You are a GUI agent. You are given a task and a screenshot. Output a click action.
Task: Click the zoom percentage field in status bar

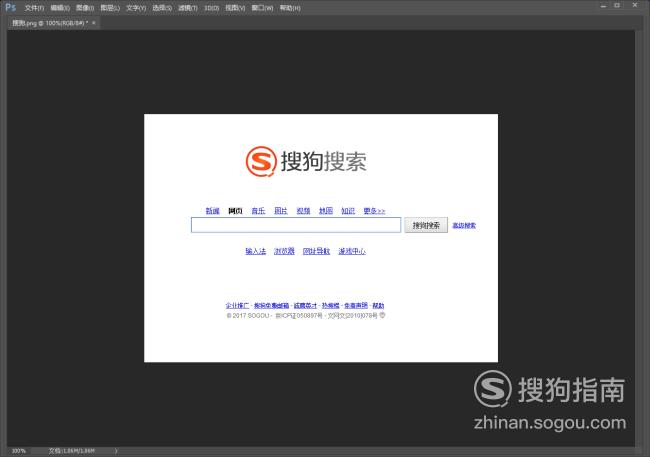pyautogui.click(x=19, y=451)
